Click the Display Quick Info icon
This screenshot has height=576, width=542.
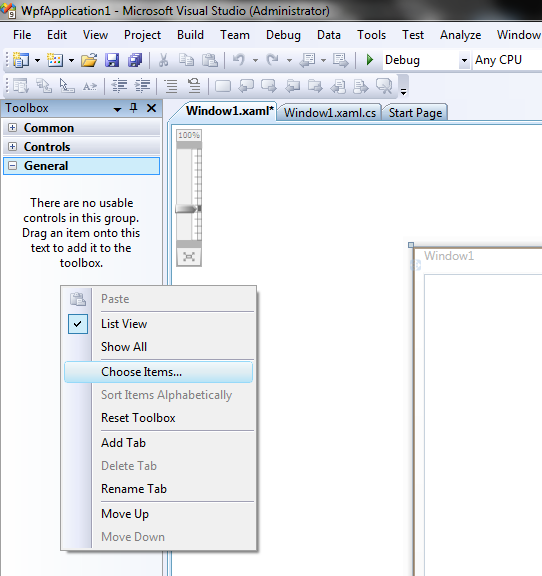coord(67,86)
